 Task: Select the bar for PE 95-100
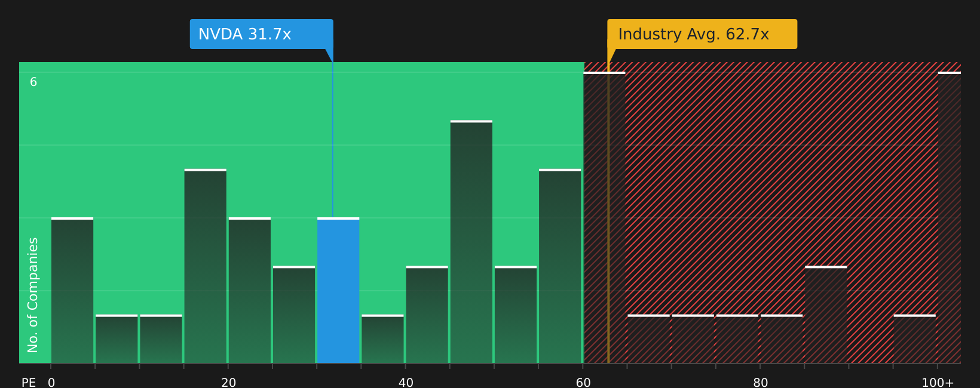coord(915,339)
